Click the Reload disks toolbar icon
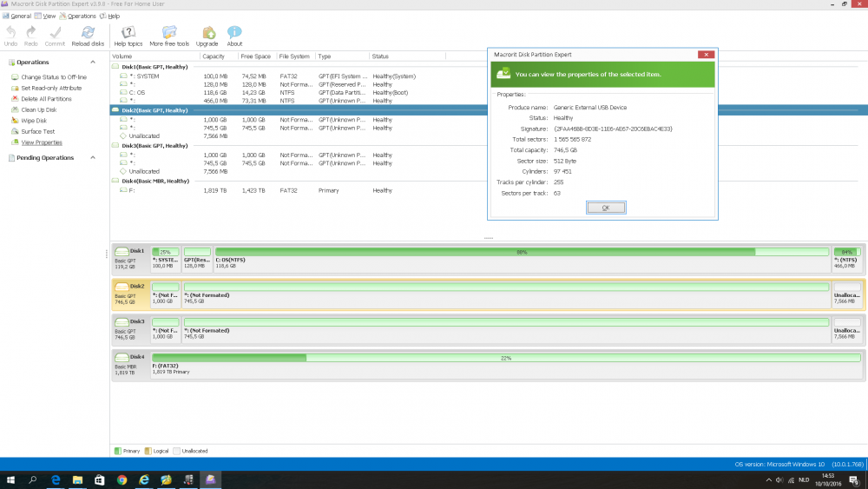The height and width of the screenshot is (489, 868). tap(87, 36)
